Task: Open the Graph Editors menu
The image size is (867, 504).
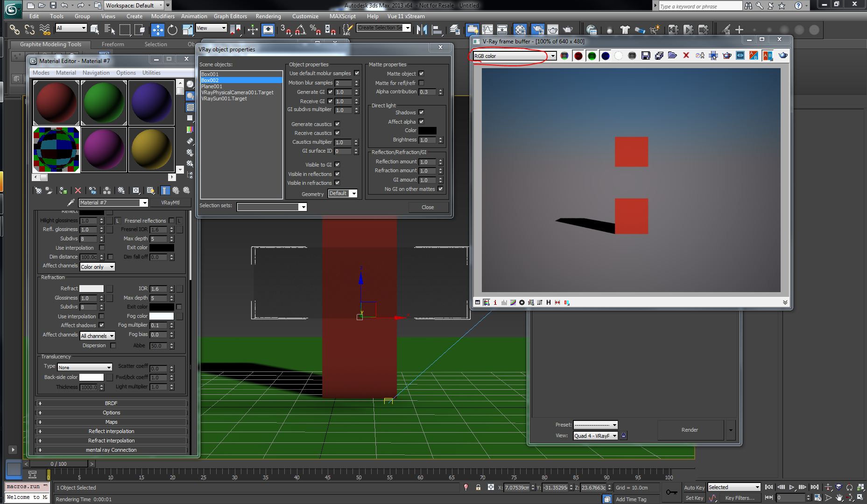Action: (x=230, y=16)
